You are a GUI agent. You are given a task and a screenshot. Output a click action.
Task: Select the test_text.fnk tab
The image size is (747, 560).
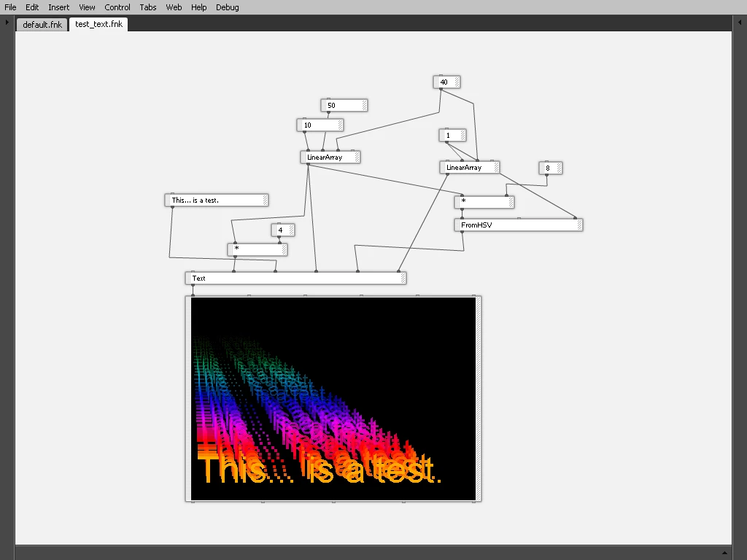[98, 24]
